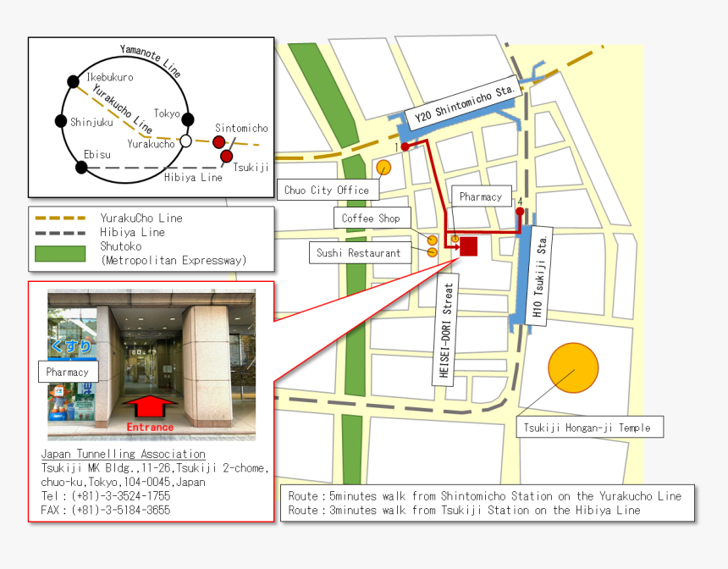Click the Hibiya Line label in the diagram

pos(193,177)
